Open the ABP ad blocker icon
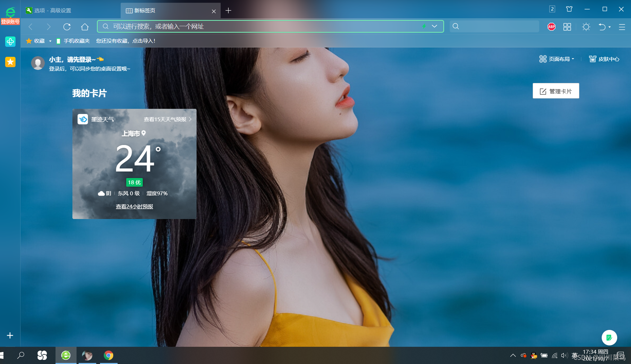631x364 pixels. pyautogui.click(x=551, y=27)
